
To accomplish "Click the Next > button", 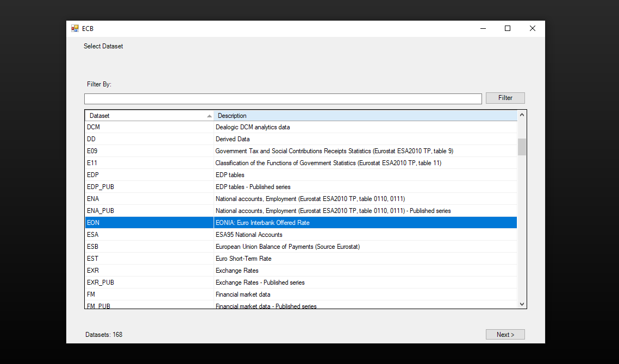I will coord(505,335).
